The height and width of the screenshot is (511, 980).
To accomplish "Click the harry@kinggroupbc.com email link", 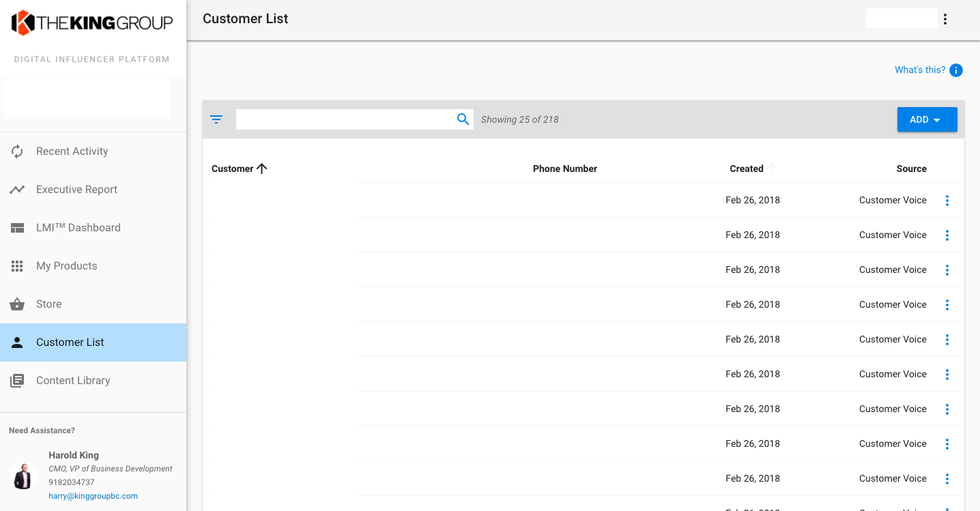I will click(93, 496).
